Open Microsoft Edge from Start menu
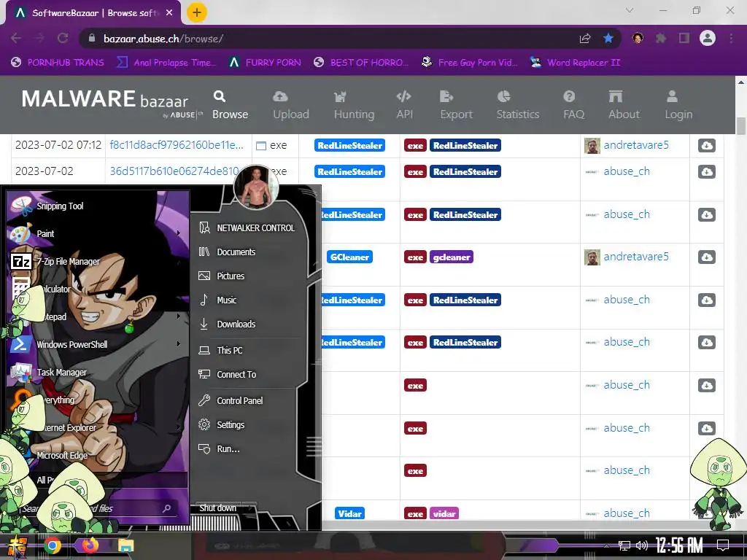This screenshot has width=747, height=560. (63, 455)
